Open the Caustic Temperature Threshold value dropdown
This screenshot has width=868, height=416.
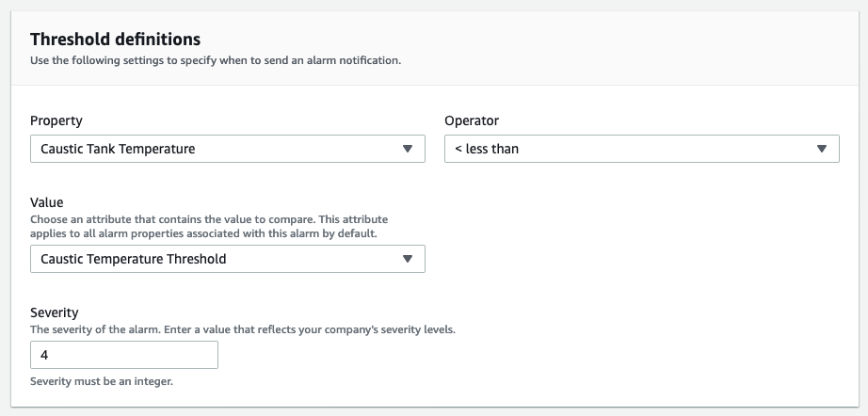(228, 259)
